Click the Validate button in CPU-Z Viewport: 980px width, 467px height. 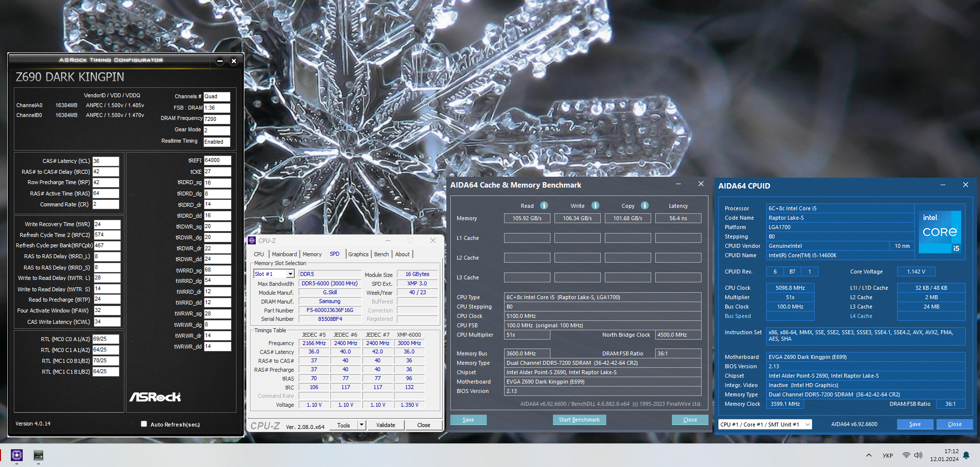[386, 425]
